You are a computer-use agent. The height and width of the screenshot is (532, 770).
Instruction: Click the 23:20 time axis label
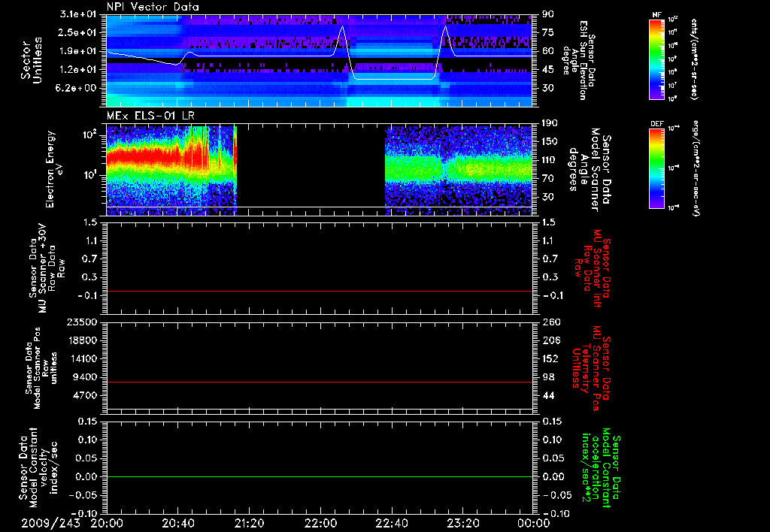tap(463, 523)
